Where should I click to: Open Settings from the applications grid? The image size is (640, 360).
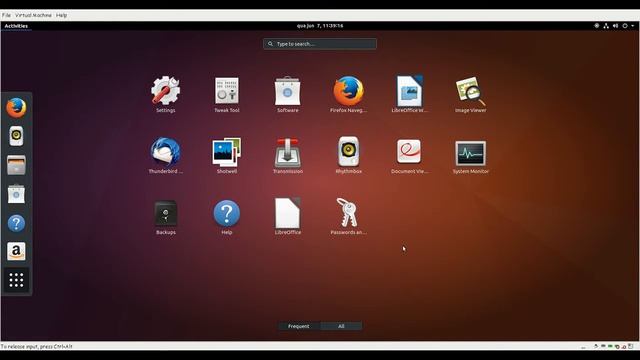pyautogui.click(x=165, y=91)
